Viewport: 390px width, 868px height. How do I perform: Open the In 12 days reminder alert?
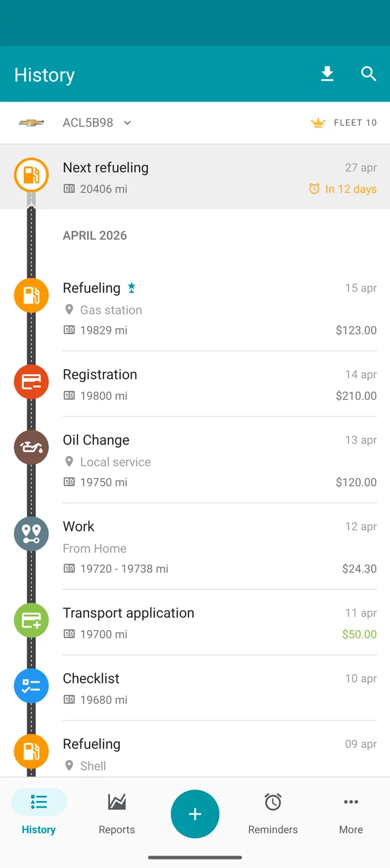(343, 189)
